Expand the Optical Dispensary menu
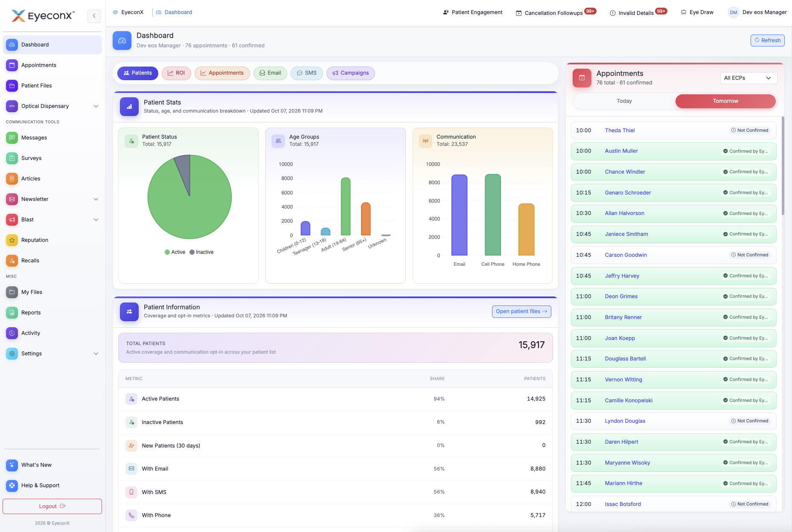 (x=96, y=106)
